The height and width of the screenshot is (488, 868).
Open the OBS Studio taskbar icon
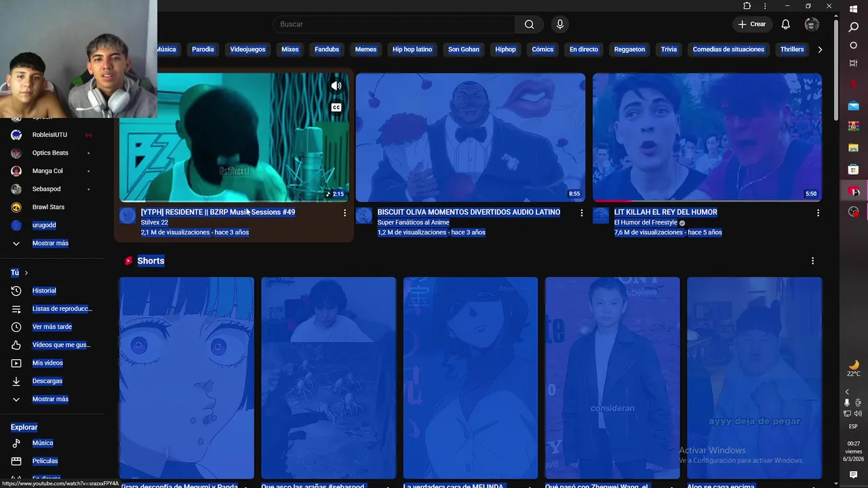click(854, 212)
